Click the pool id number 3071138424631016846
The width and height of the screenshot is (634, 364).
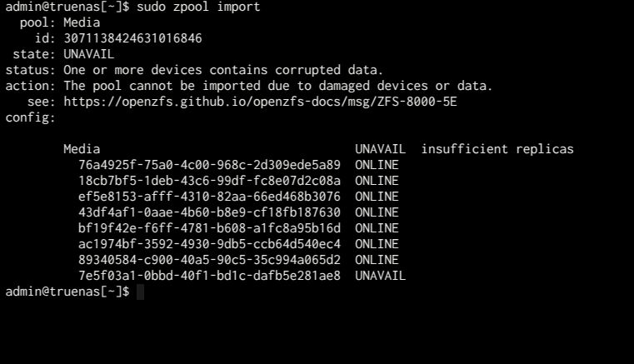(132, 38)
